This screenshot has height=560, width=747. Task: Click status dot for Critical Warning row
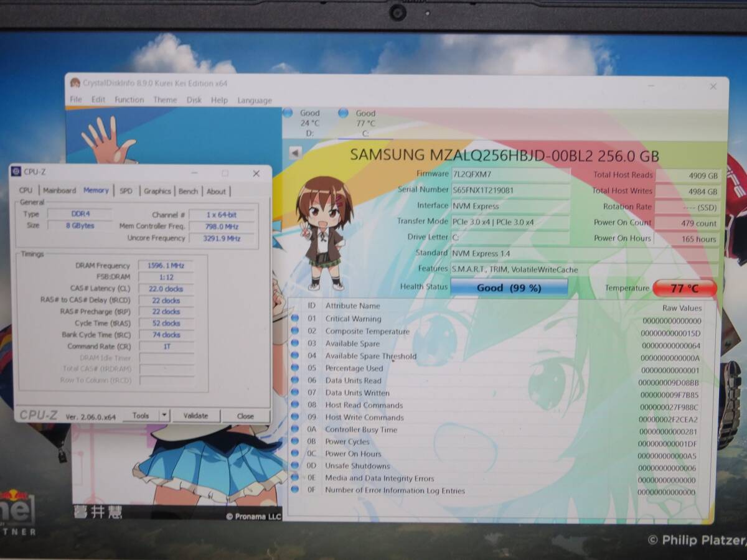pos(295,319)
